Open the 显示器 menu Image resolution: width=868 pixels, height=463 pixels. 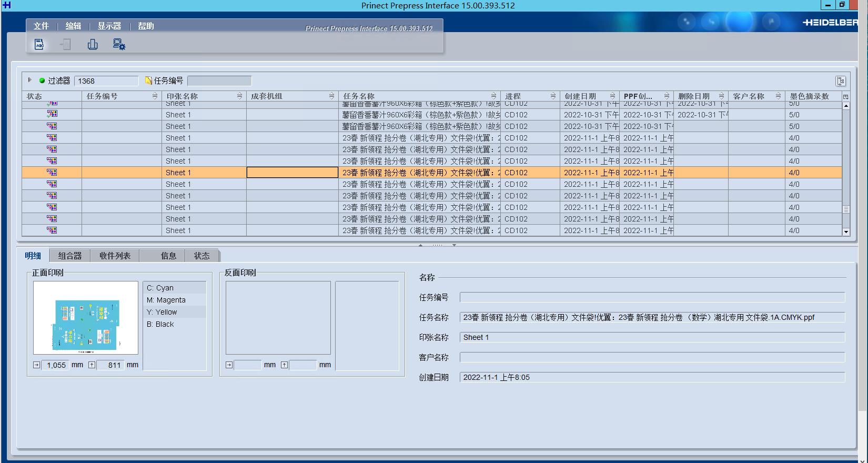(x=109, y=26)
